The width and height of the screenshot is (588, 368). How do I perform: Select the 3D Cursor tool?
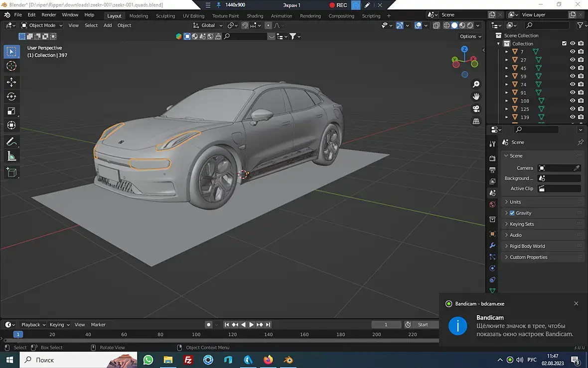click(x=11, y=66)
